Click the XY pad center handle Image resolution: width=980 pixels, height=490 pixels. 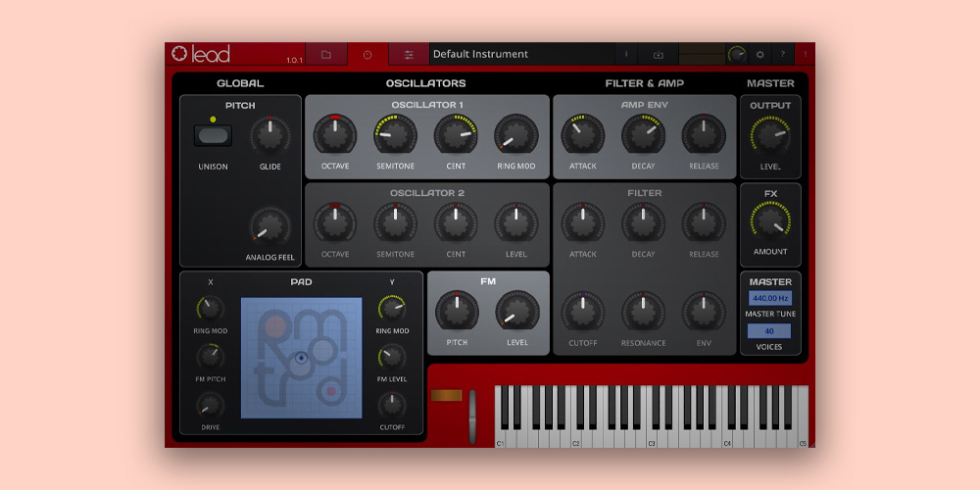click(x=301, y=358)
